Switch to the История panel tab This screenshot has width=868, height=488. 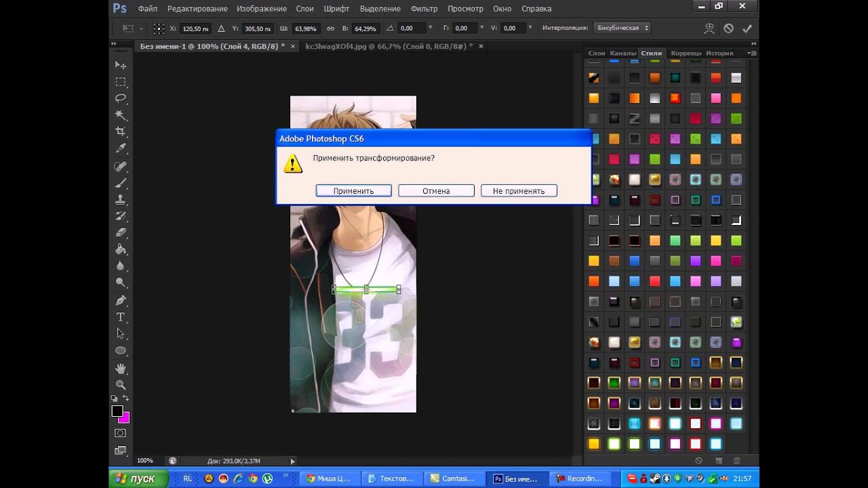coord(719,53)
